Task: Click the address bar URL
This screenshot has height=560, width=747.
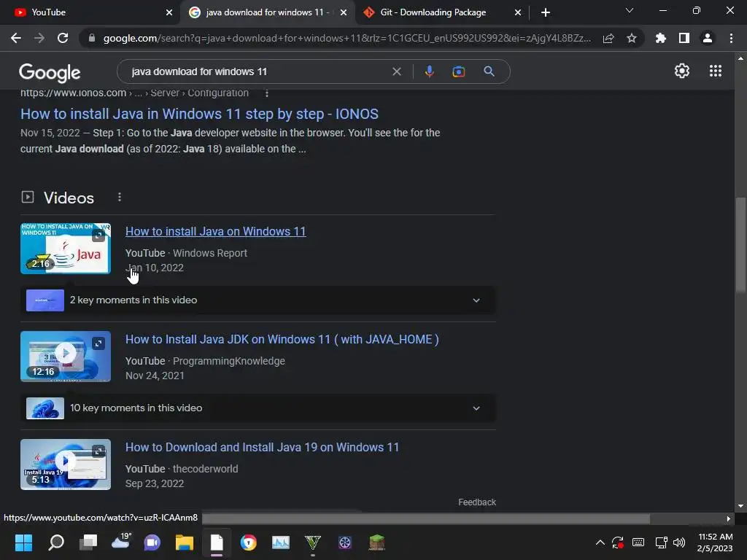Action: point(347,38)
